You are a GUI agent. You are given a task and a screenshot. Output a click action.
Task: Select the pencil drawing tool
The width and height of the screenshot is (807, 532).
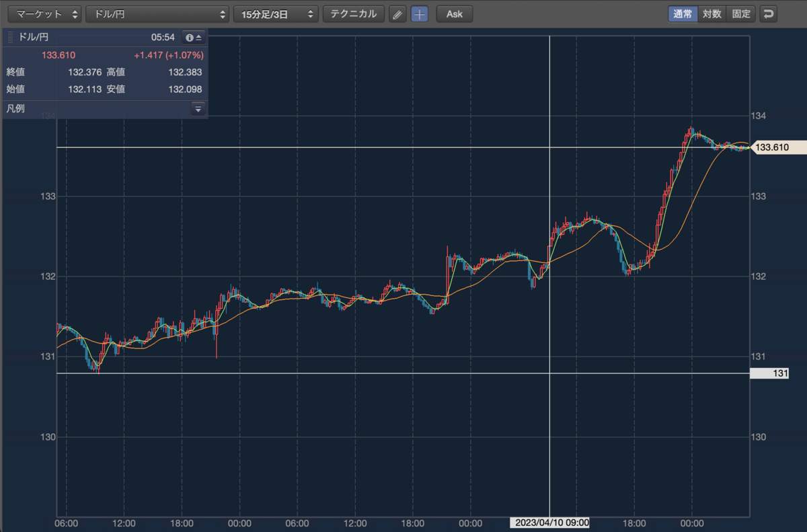[x=398, y=14]
